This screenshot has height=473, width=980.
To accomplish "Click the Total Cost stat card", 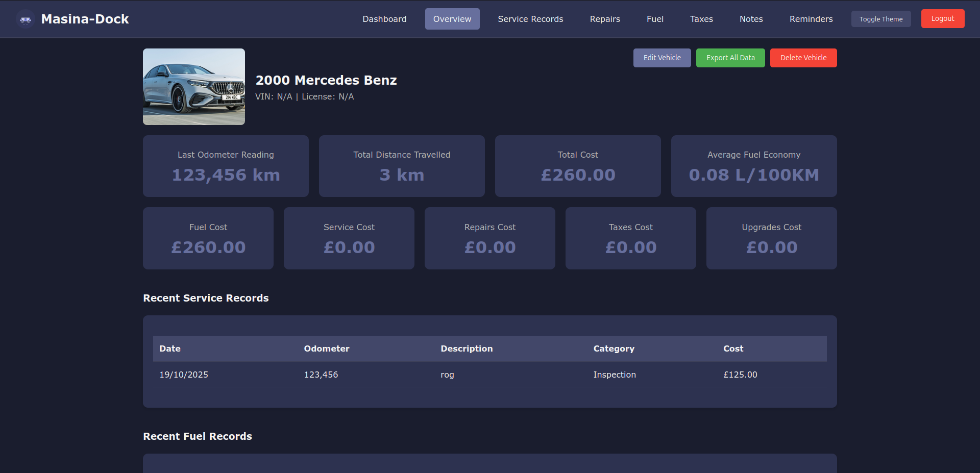I will [578, 166].
